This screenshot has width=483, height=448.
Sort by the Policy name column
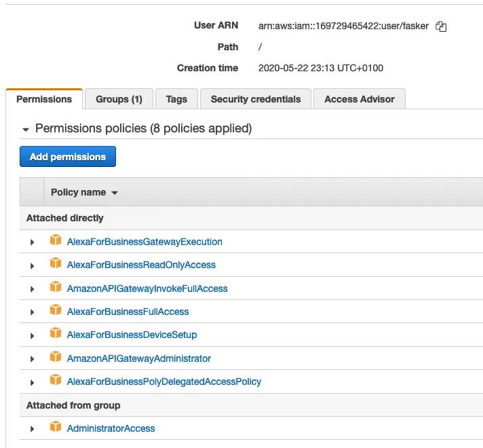click(84, 193)
